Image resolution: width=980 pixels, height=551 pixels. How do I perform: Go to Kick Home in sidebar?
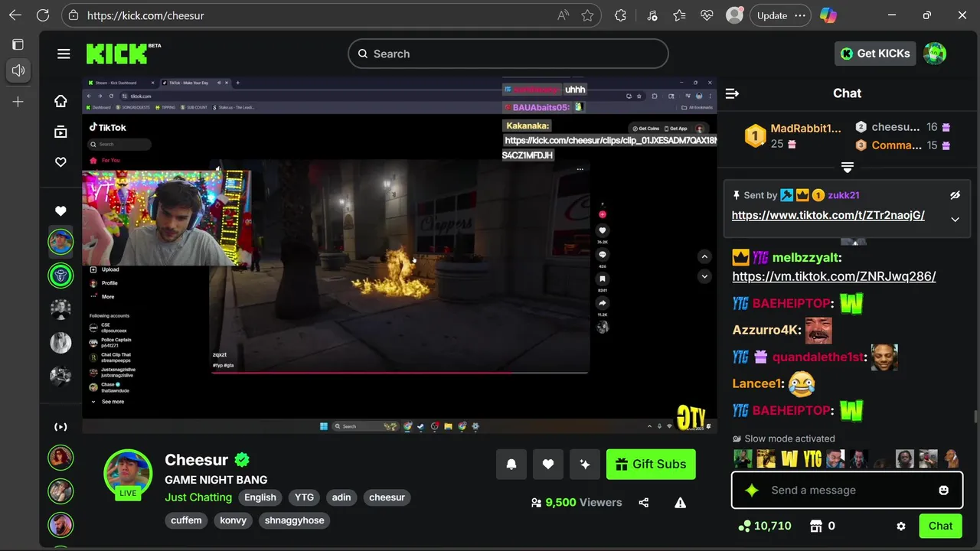60,101
